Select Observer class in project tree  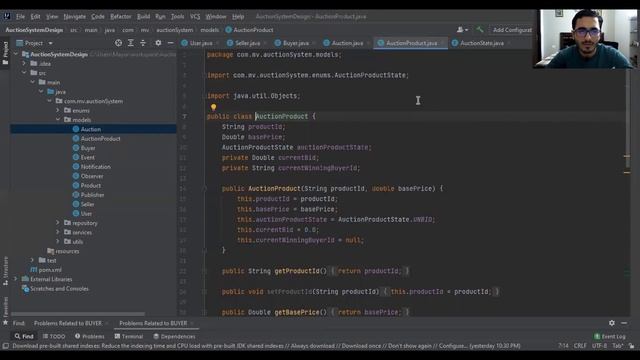click(x=92, y=176)
